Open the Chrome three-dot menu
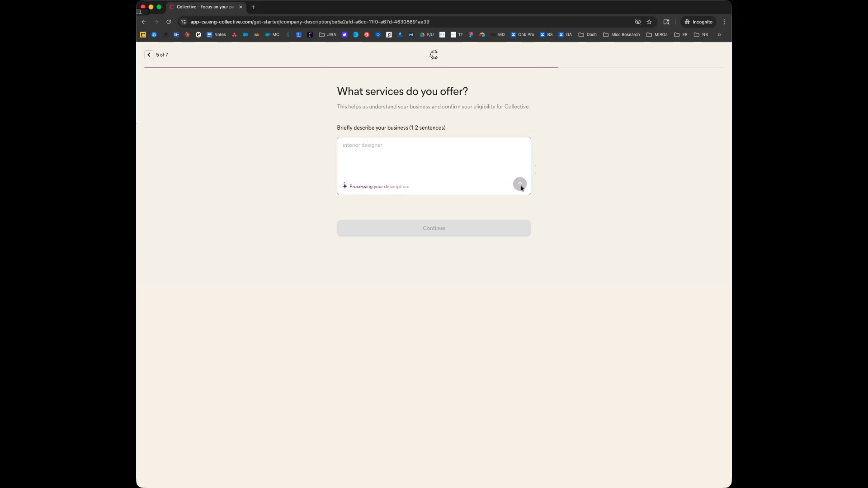 point(724,22)
